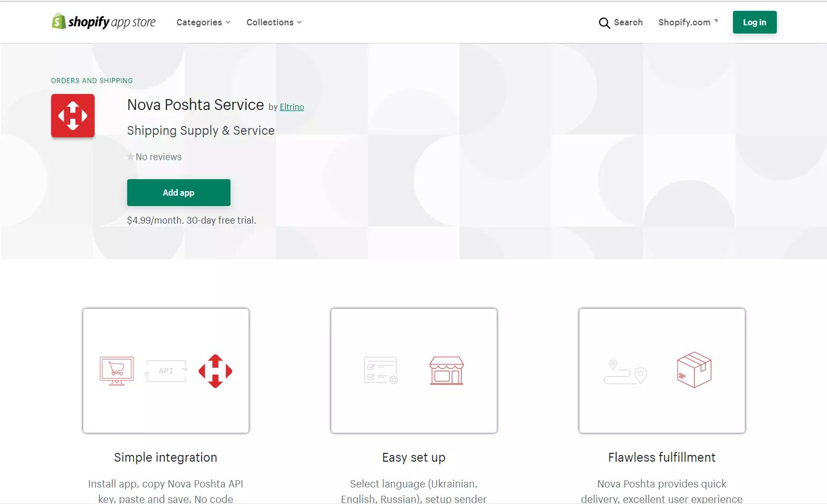Click the Shipping Supply & Service subtitle
The height and width of the screenshot is (504, 827).
[x=201, y=131]
